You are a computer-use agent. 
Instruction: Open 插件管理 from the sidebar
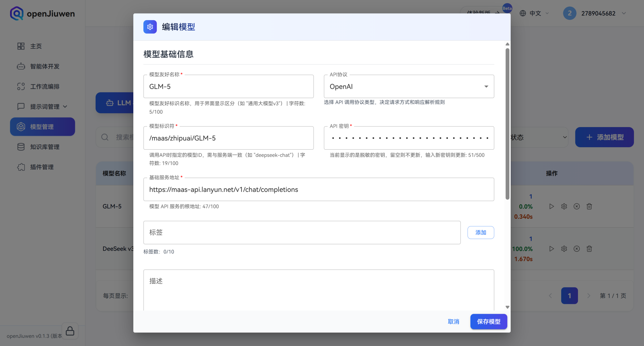coord(42,167)
